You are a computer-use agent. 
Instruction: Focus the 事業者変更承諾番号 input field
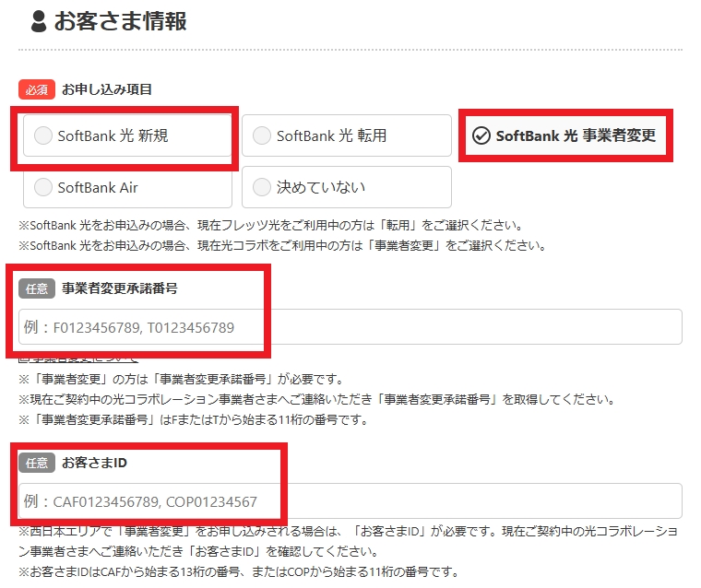click(350, 326)
